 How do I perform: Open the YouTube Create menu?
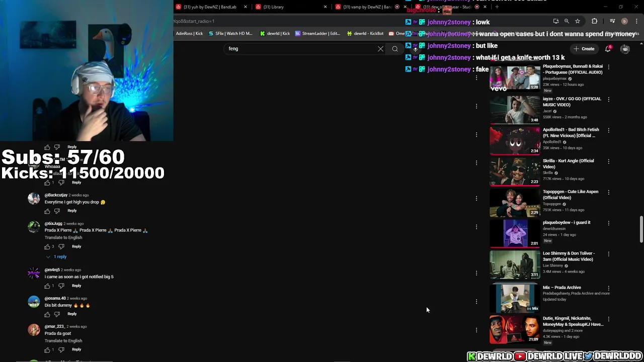584,49
